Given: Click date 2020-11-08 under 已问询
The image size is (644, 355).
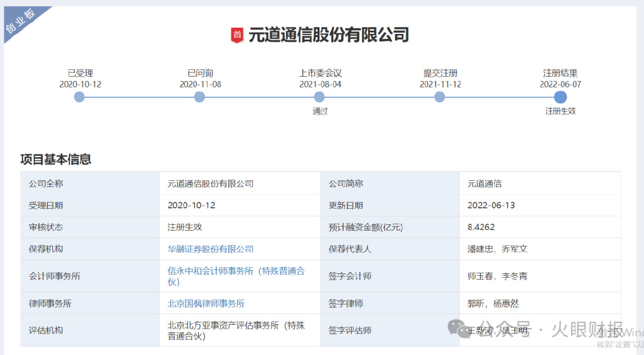Looking at the screenshot, I should click(200, 84).
